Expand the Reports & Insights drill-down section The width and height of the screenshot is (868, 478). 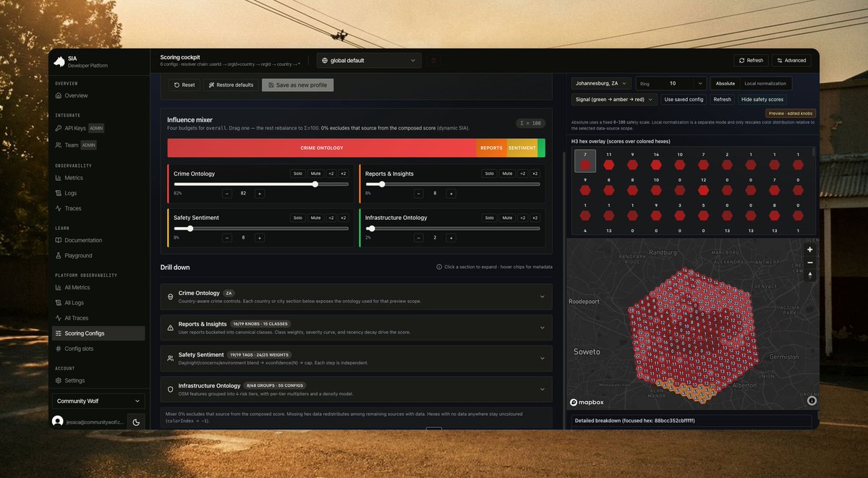tap(356, 328)
